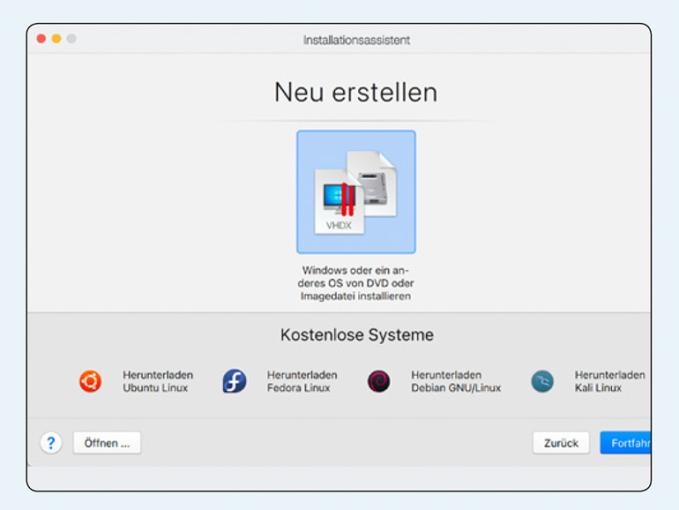Click the caption text 'Windows oder ein anderes OS'
Screen dimensions: 679x510
[356, 283]
